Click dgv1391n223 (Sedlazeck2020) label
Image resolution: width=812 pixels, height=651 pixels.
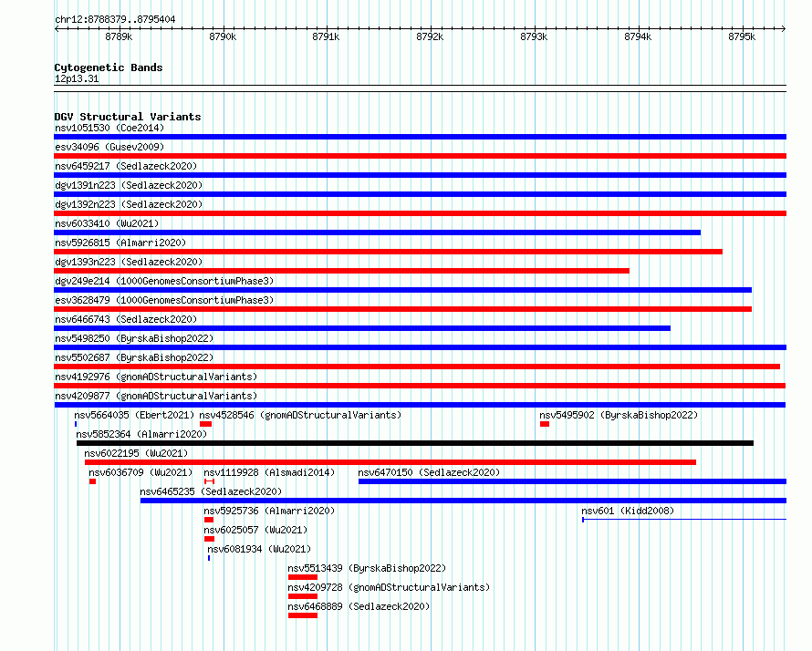click(x=129, y=185)
